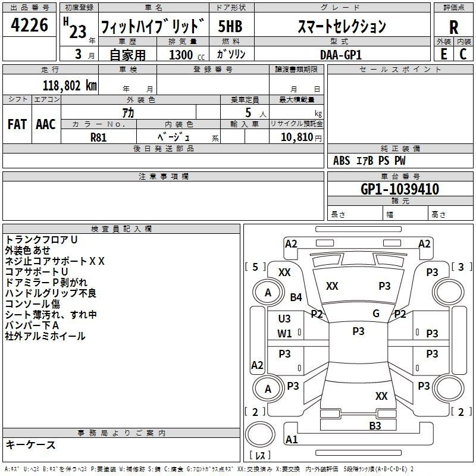The width and height of the screenshot is (476, 476).
Task: Click the rear-left wheel circle marked A
Action: click(268, 389)
